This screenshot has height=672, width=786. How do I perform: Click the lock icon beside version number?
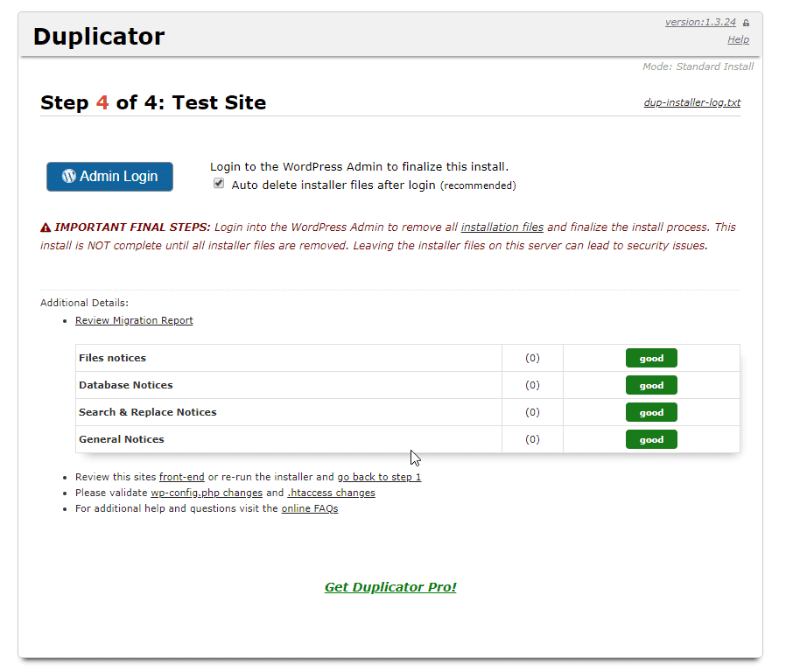pos(744,21)
